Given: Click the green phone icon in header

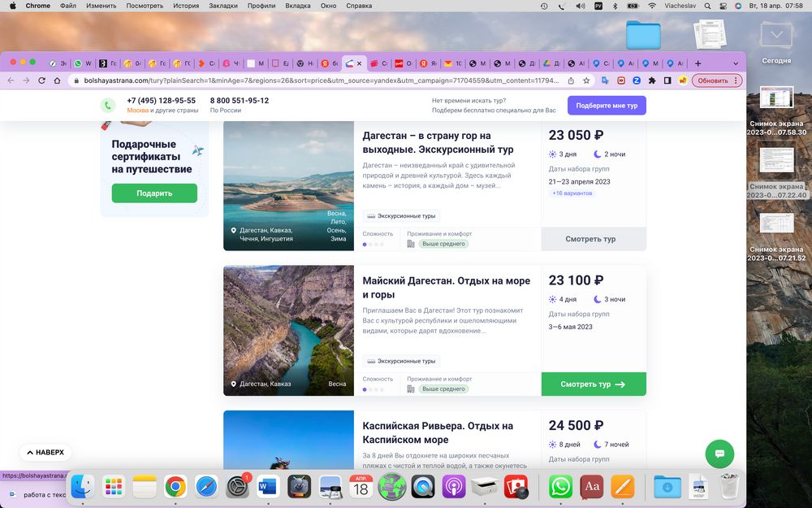Looking at the screenshot, I should pos(108,106).
